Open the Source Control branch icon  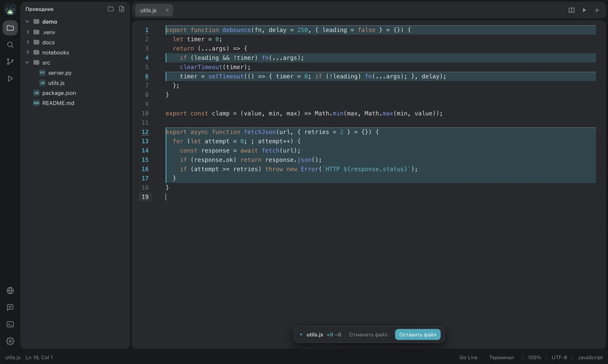tap(10, 62)
